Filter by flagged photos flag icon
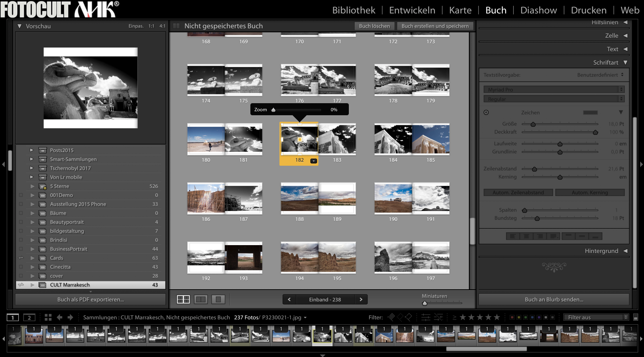644x357 pixels. click(391, 317)
